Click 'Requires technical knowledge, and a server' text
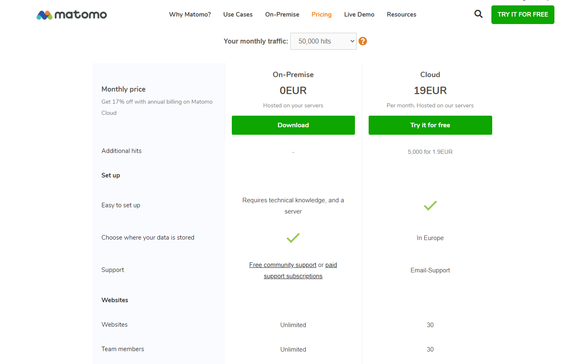588x364 pixels. click(293, 206)
